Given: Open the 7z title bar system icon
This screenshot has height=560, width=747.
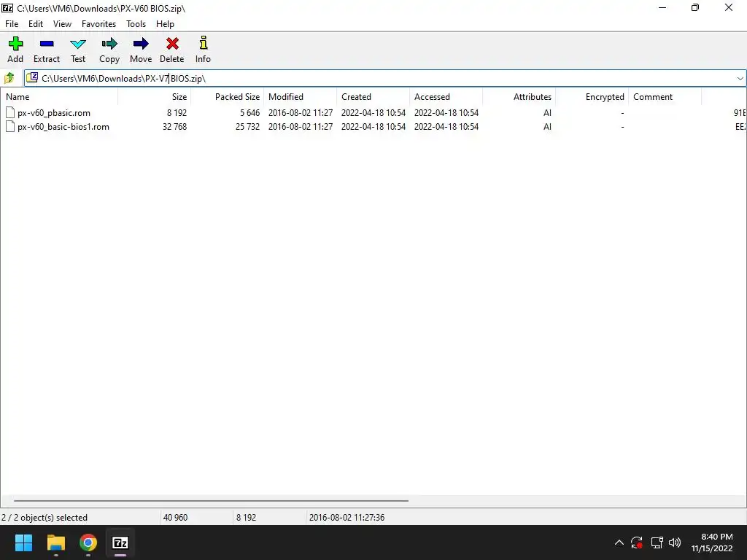Looking at the screenshot, I should pyautogui.click(x=7, y=7).
